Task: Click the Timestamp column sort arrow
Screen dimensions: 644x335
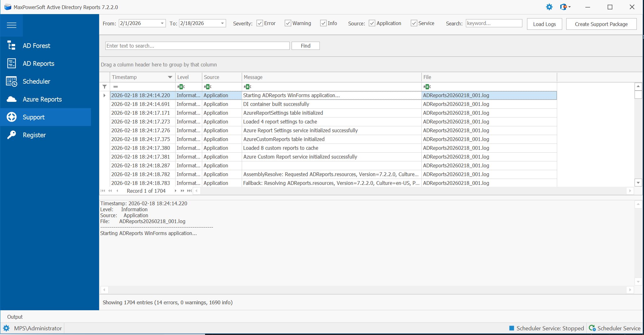Action: pos(170,77)
